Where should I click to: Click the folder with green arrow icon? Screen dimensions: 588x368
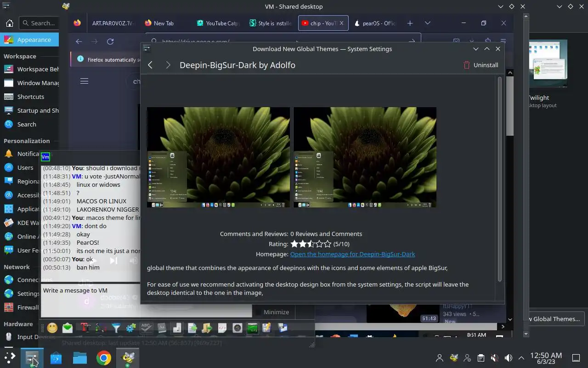pos(207,328)
